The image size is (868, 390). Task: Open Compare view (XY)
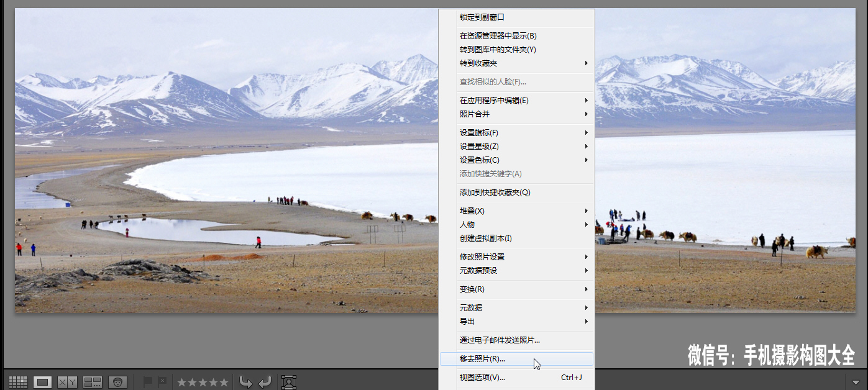tap(67, 382)
